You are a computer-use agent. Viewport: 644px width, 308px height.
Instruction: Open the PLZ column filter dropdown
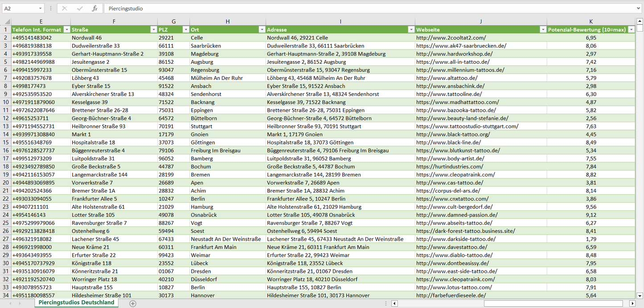(x=185, y=29)
